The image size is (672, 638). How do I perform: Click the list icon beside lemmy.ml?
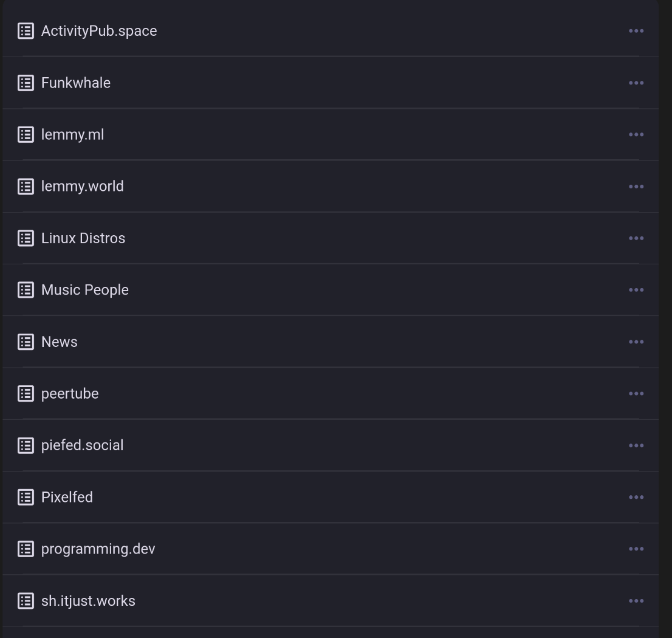pyautogui.click(x=26, y=134)
